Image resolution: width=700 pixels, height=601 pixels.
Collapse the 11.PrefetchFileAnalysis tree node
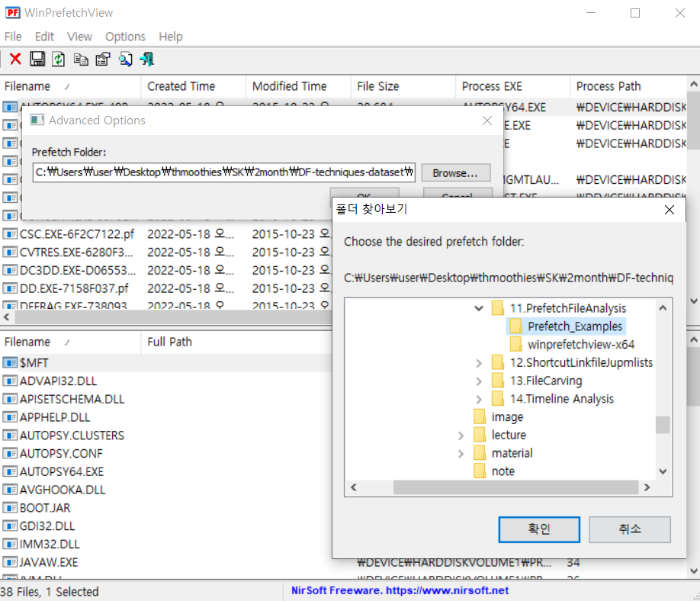479,308
